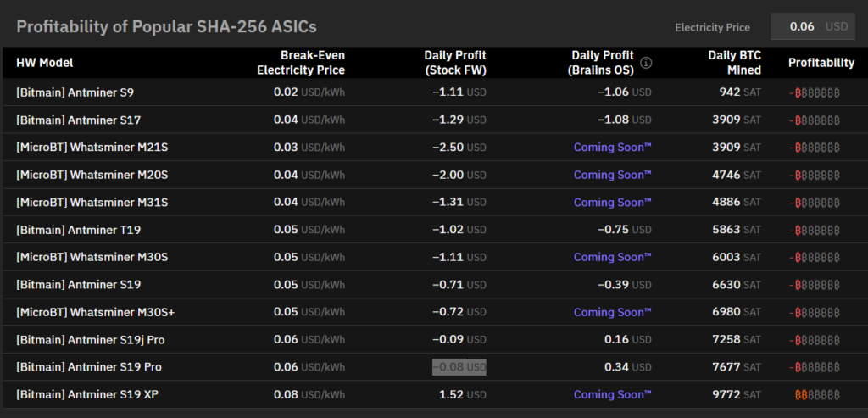The height and width of the screenshot is (418, 868).
Task: Select the [Bitmain] Antminer S19 Pro row name
Action: 89,367
